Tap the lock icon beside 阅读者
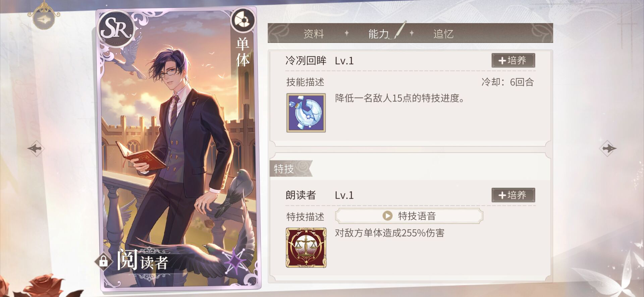This screenshot has height=297, width=644. click(x=103, y=261)
